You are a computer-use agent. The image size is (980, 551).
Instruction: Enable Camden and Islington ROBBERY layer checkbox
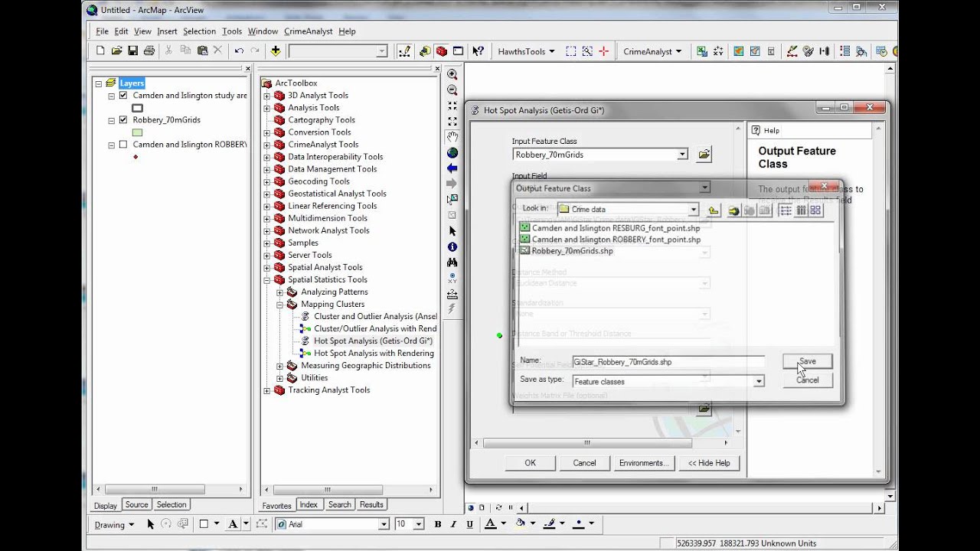[x=122, y=145]
